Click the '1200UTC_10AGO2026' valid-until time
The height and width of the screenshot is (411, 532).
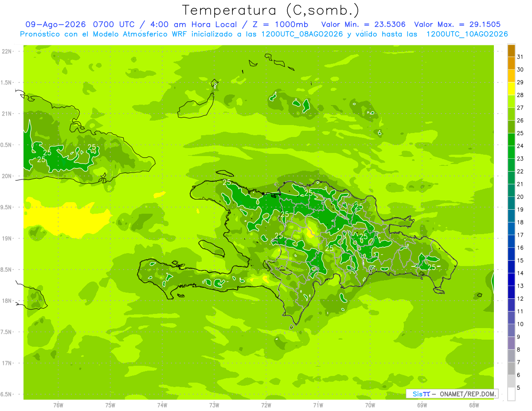(467, 34)
